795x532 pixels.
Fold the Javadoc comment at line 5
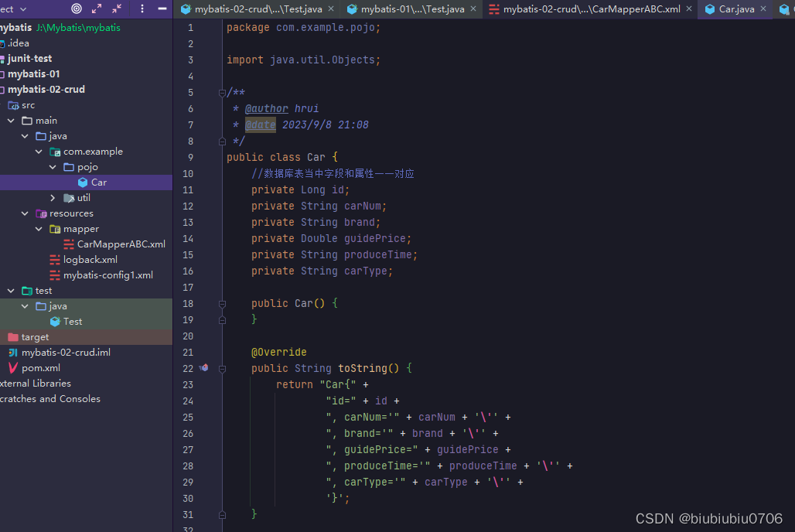coord(222,93)
